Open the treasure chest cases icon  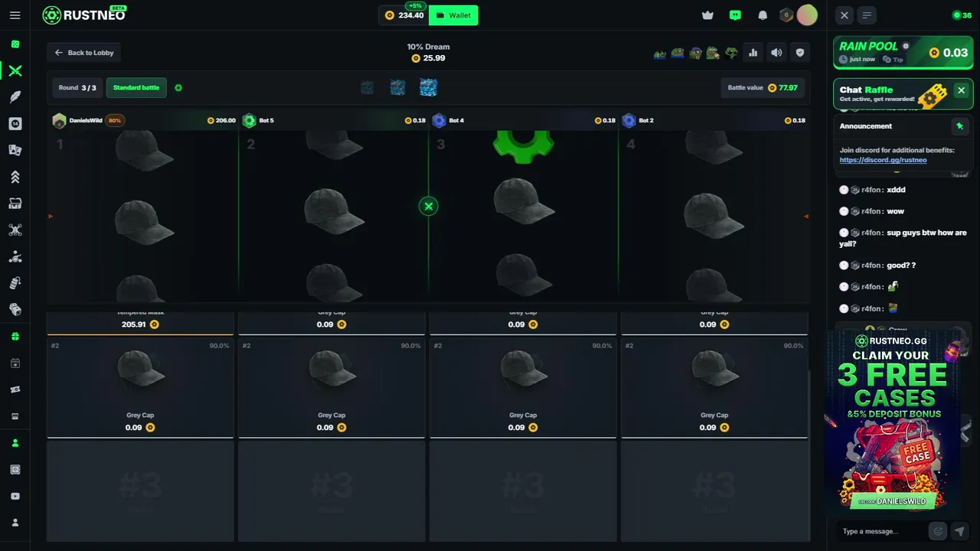point(15,204)
